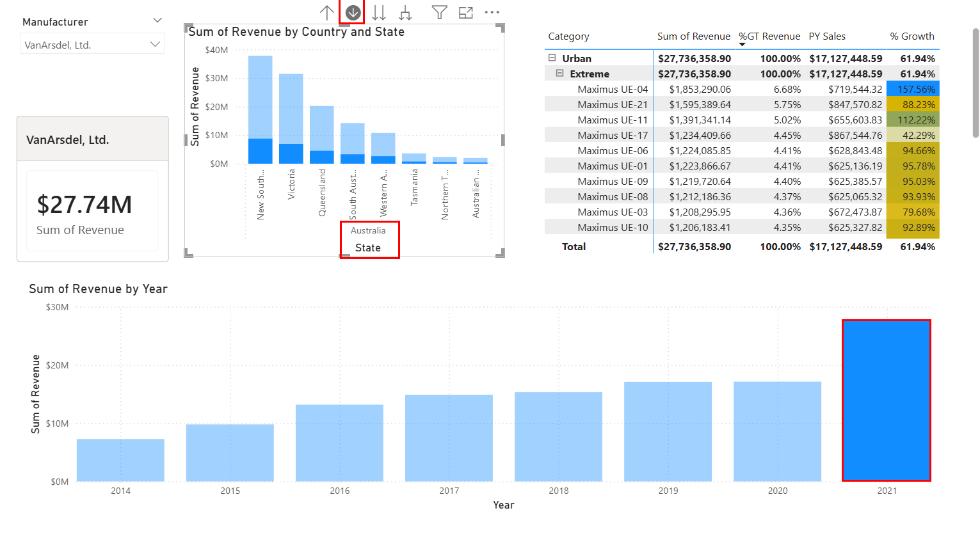Screen dimensions: 980x538
Task: Select the Maximus UE-06 row label
Action: (x=613, y=150)
